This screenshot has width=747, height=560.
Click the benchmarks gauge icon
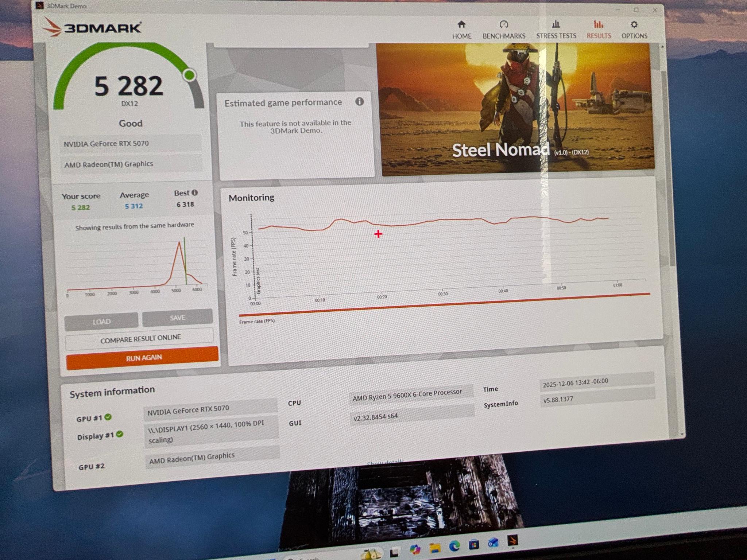[504, 24]
